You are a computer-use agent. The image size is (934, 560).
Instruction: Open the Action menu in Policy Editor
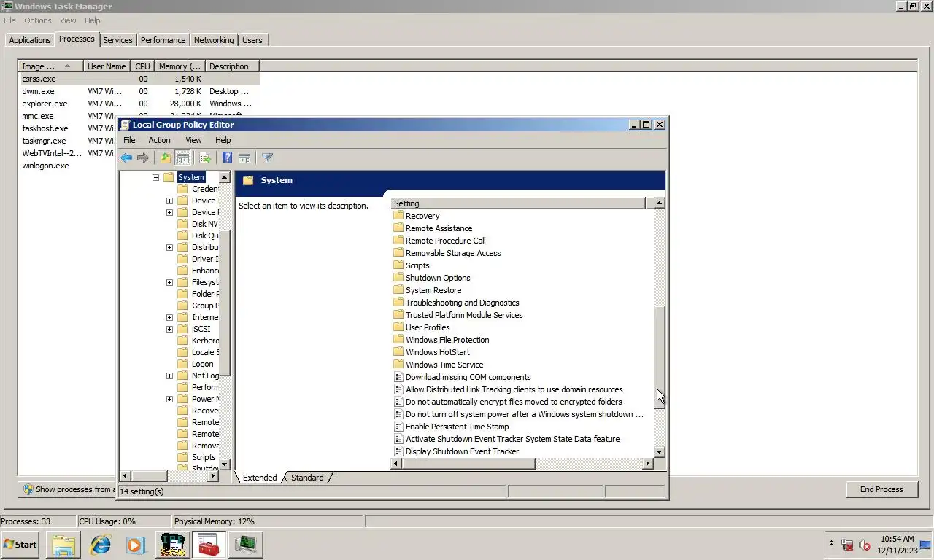pyautogui.click(x=159, y=140)
